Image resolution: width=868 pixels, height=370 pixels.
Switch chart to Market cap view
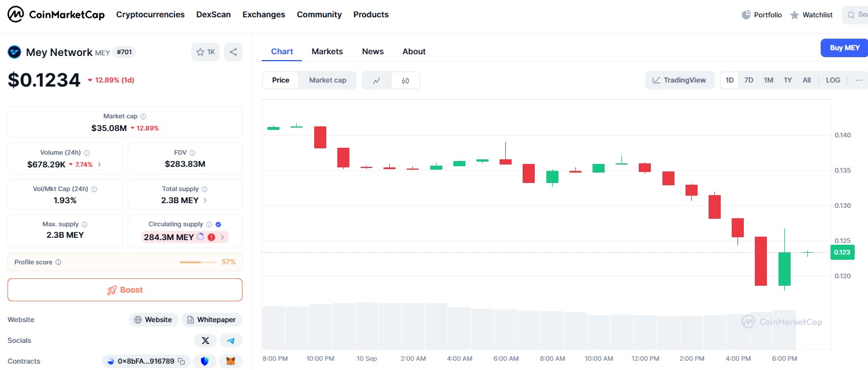pyautogui.click(x=327, y=80)
